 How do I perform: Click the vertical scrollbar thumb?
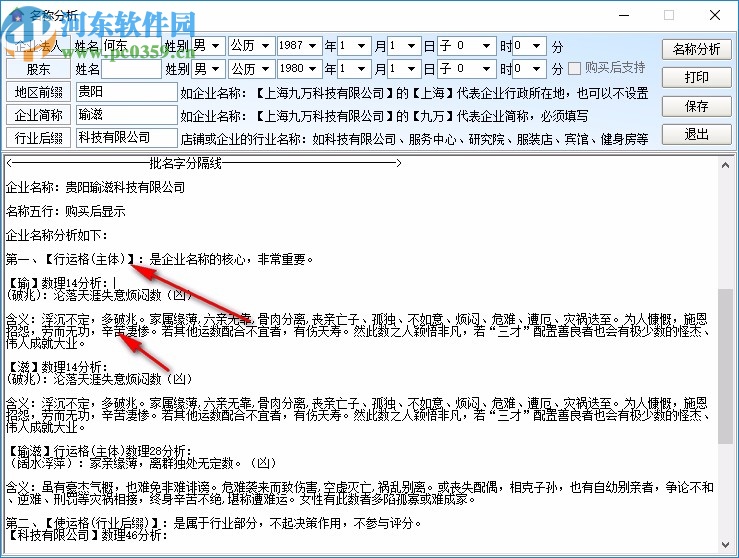tap(725, 366)
